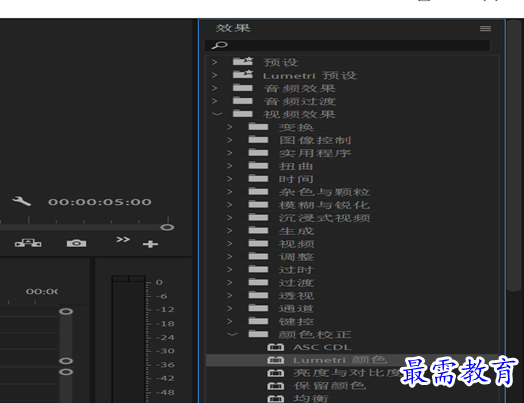Select the 视频 folder label
This screenshot has width=524, height=403.
click(296, 244)
